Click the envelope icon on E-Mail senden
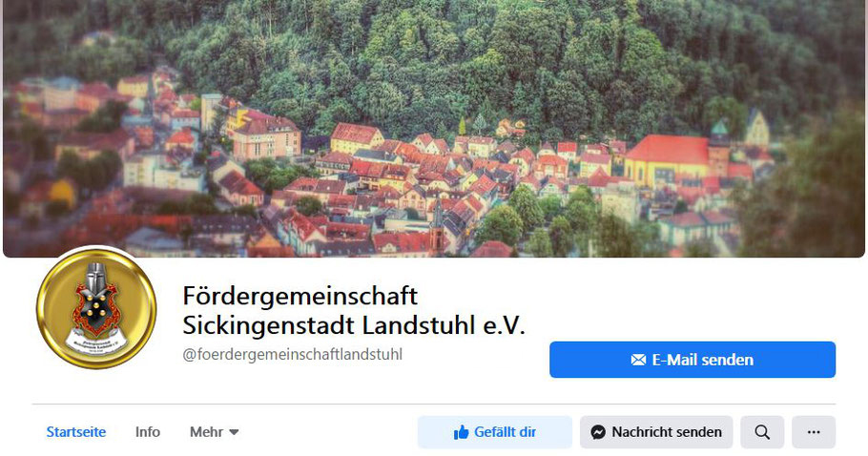868x456 pixels. (638, 360)
